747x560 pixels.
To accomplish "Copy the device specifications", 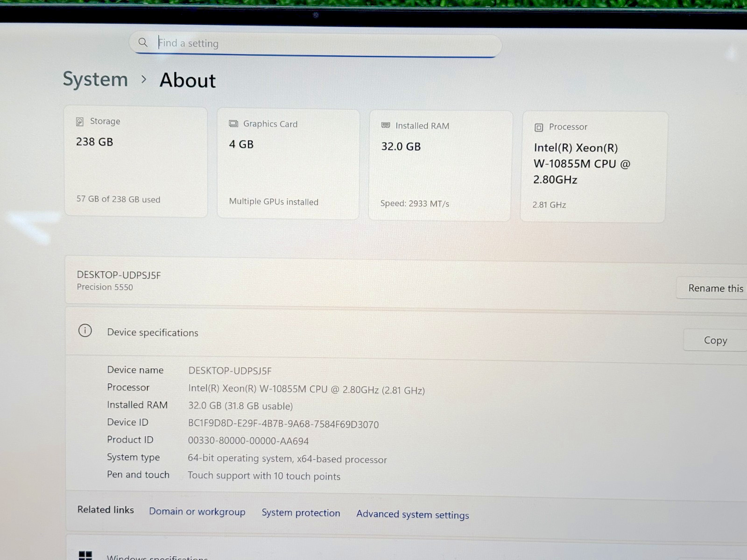I will coord(715,340).
